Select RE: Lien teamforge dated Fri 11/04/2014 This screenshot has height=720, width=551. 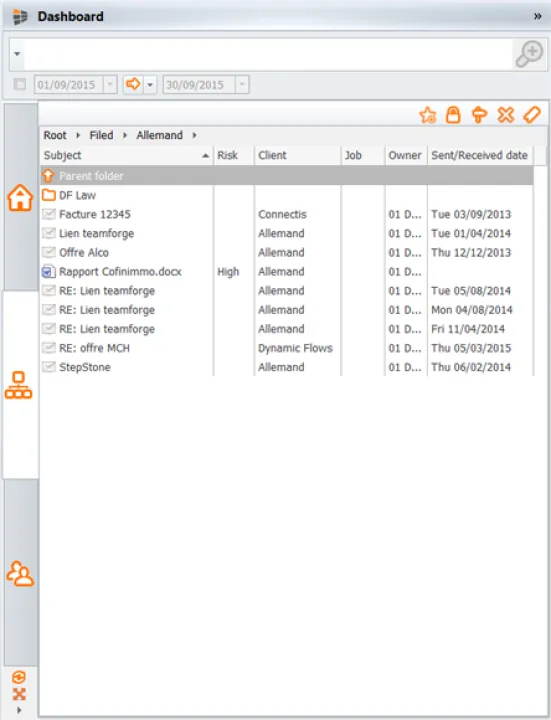(287, 329)
